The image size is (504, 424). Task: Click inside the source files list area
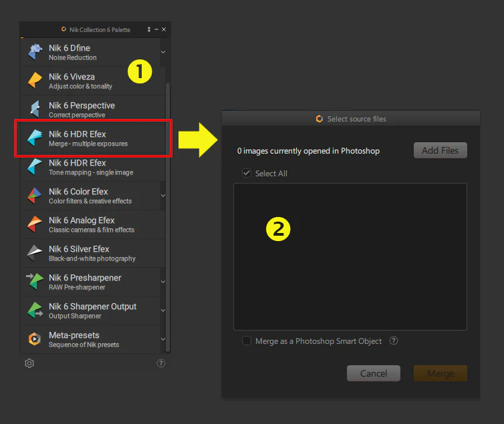pyautogui.click(x=350, y=257)
